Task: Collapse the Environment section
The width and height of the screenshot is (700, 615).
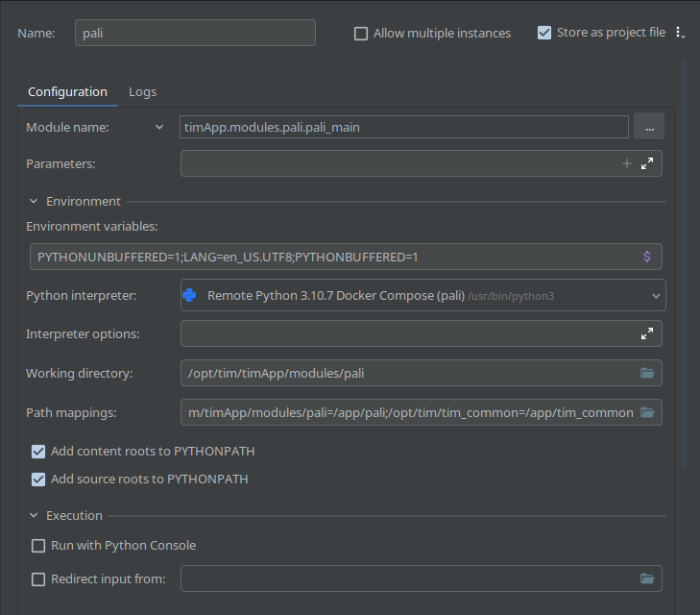Action: pyautogui.click(x=35, y=202)
